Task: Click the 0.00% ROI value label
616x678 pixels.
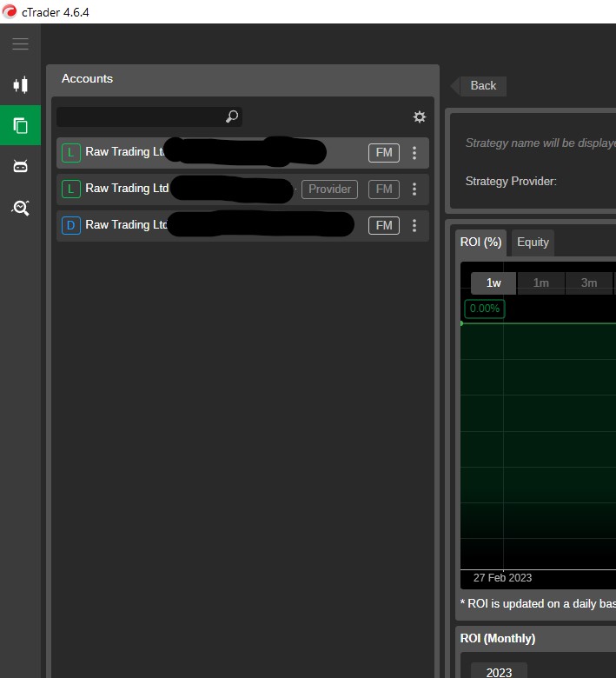Action: 485,309
